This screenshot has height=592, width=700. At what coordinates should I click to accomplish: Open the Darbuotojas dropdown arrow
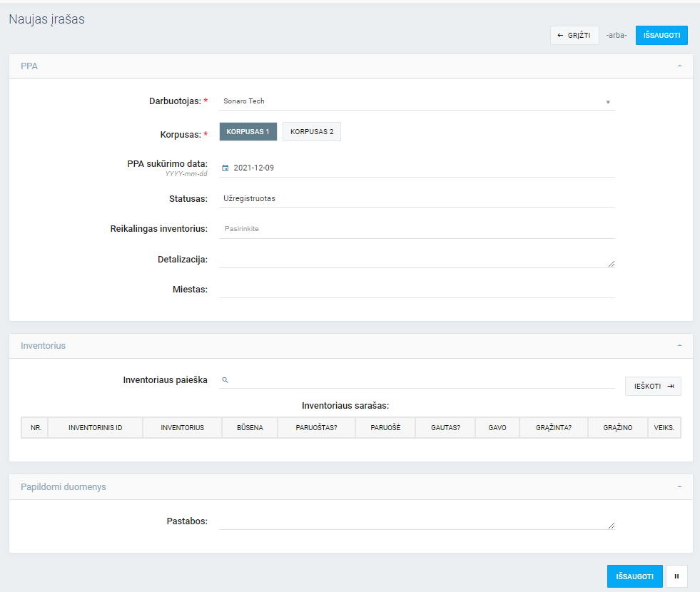pos(608,102)
